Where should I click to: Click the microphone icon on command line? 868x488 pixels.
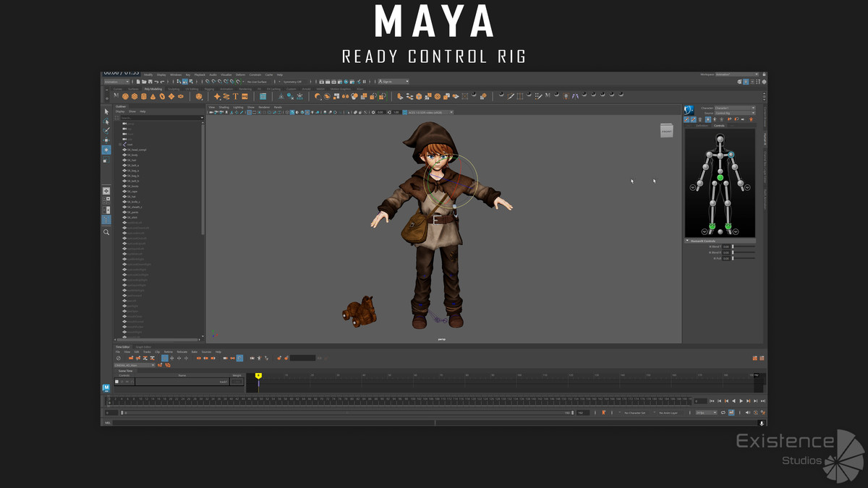click(762, 424)
